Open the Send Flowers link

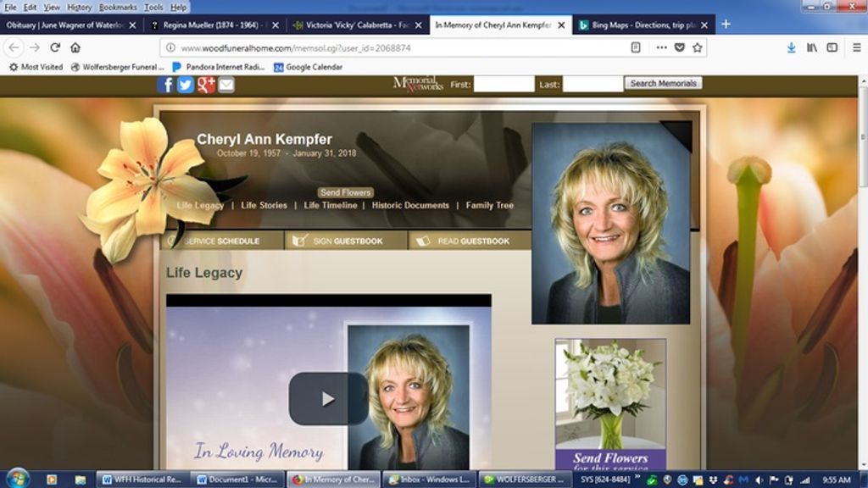(344, 192)
